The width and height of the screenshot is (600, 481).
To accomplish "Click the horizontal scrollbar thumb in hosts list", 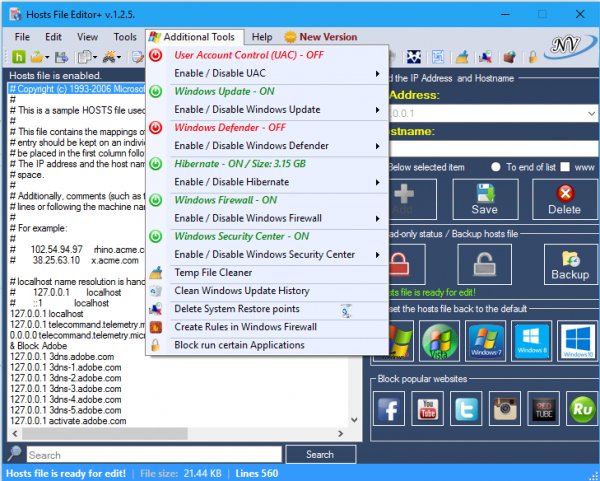I will click(x=105, y=434).
